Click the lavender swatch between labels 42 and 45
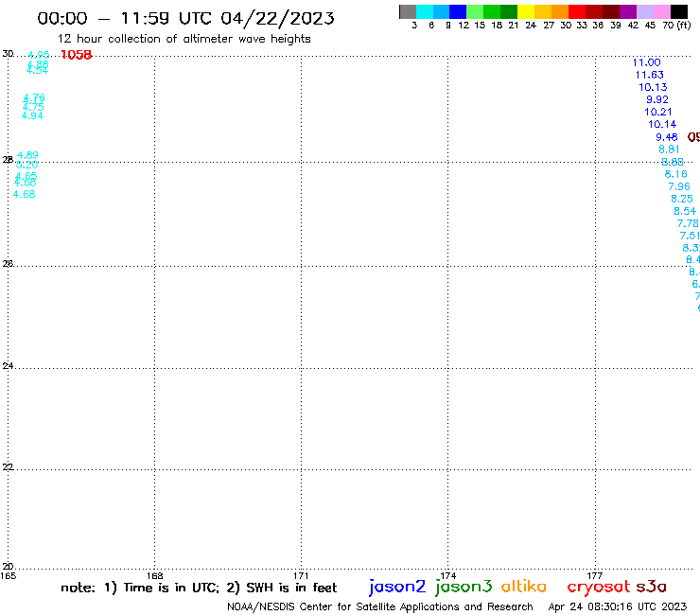This screenshot has height=615, width=700. (644, 11)
